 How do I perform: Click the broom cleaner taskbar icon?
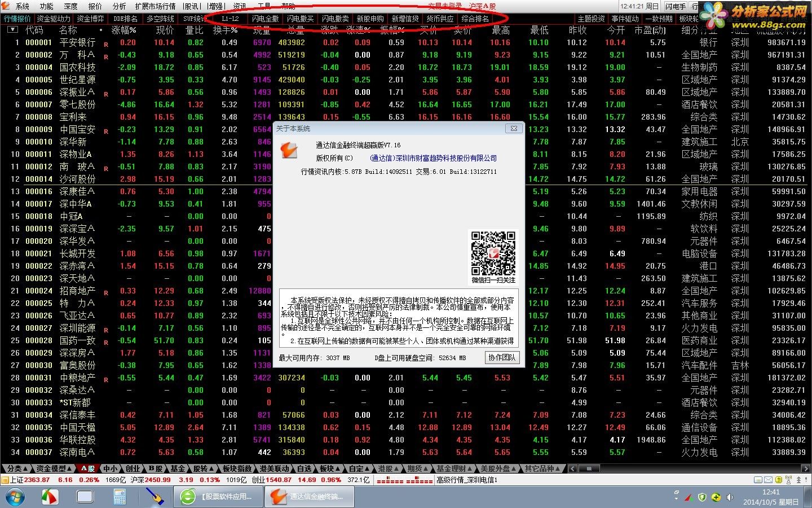[155, 497]
